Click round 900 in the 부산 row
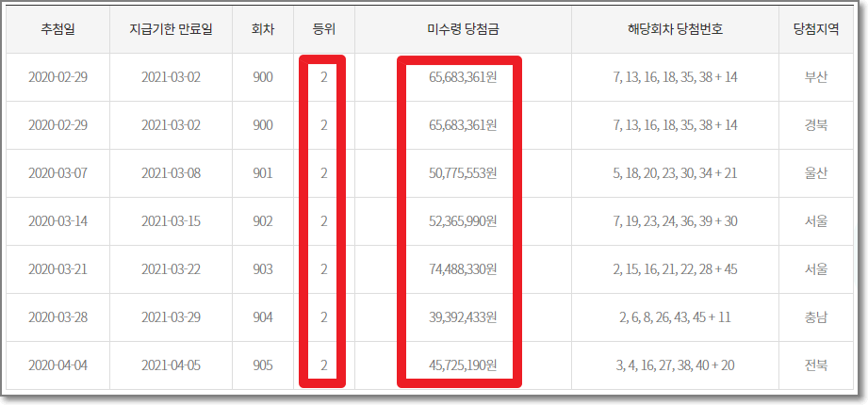The height and width of the screenshot is (405, 868). (x=262, y=77)
